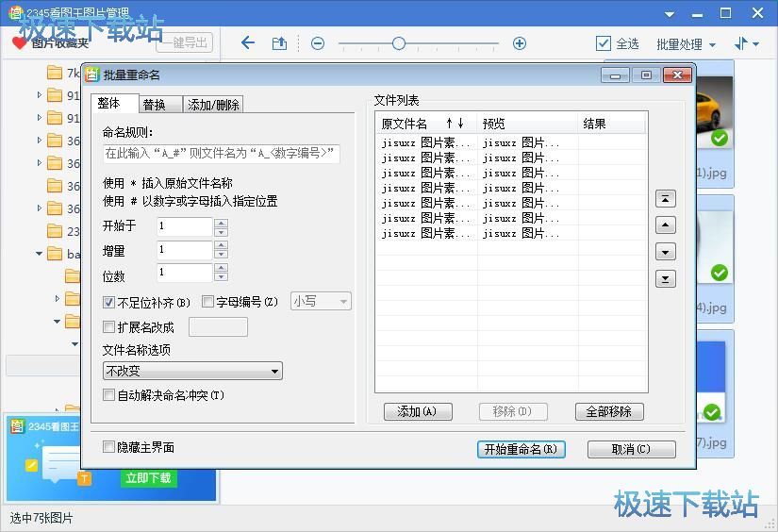Click the 开始于 number field
Image resolution: width=778 pixels, height=532 pixels.
click(185, 226)
